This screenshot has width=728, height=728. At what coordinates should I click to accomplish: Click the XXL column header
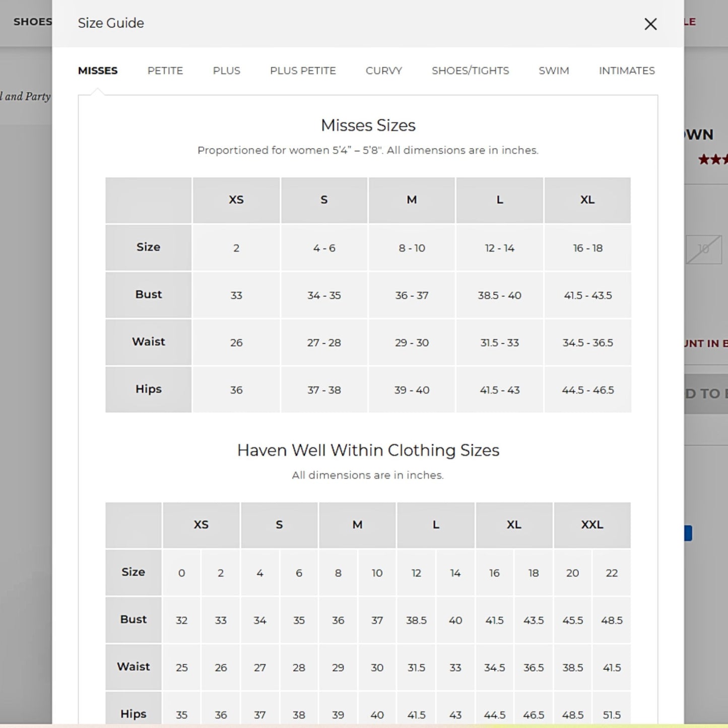(x=592, y=524)
